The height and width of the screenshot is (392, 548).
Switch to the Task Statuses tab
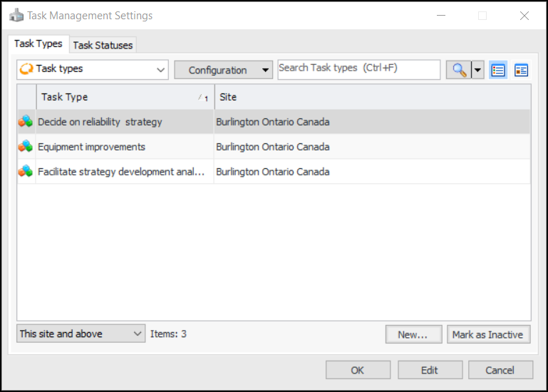click(x=103, y=45)
